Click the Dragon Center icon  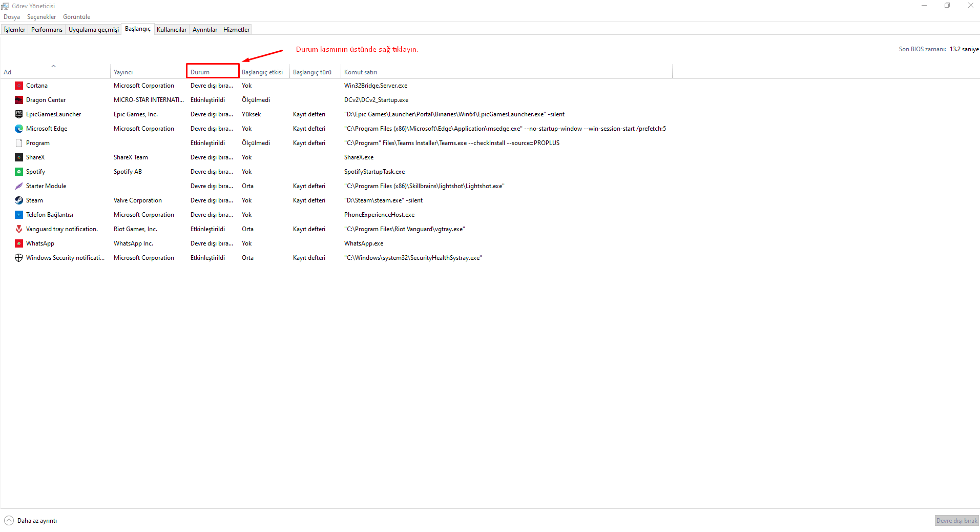pyautogui.click(x=19, y=100)
